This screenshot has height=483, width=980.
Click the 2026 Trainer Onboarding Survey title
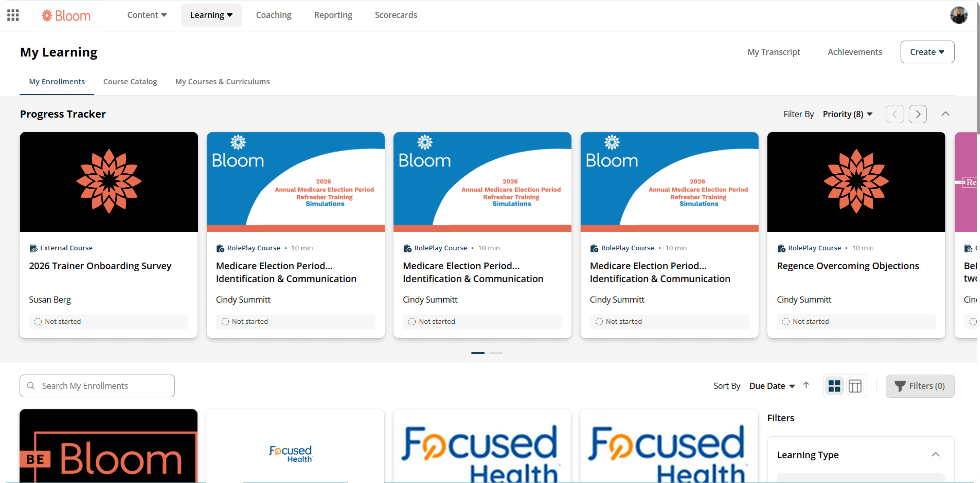[x=100, y=266]
